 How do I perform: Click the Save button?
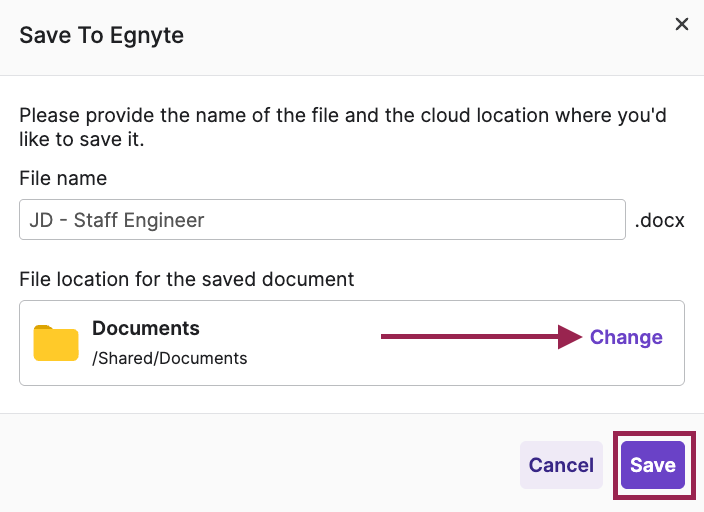653,465
